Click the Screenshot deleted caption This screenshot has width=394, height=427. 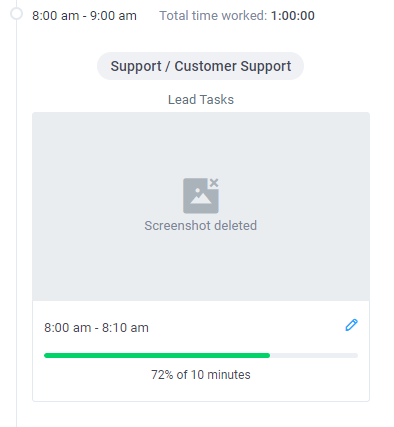coord(201,226)
